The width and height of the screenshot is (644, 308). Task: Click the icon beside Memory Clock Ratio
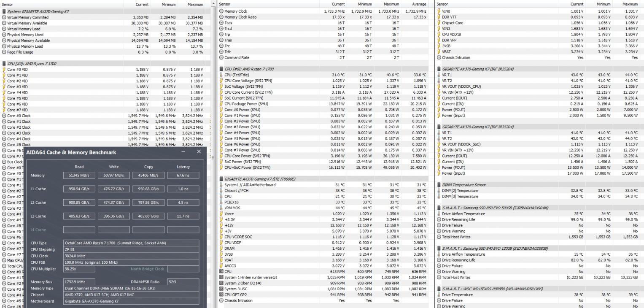click(x=221, y=17)
